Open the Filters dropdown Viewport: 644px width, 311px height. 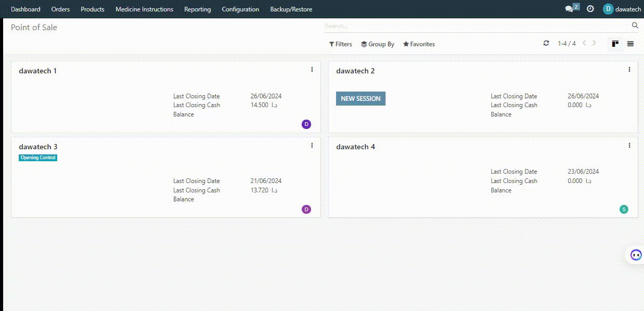pos(341,44)
